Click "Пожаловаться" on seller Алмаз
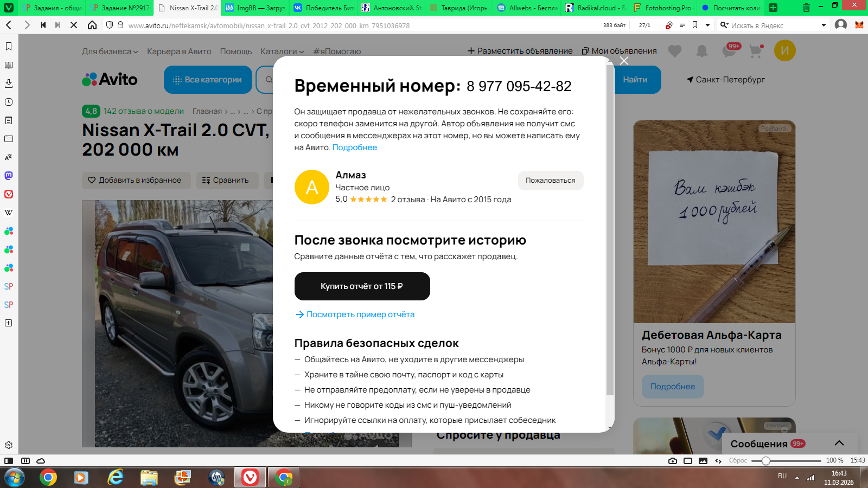This screenshot has height=488, width=868. click(x=551, y=181)
